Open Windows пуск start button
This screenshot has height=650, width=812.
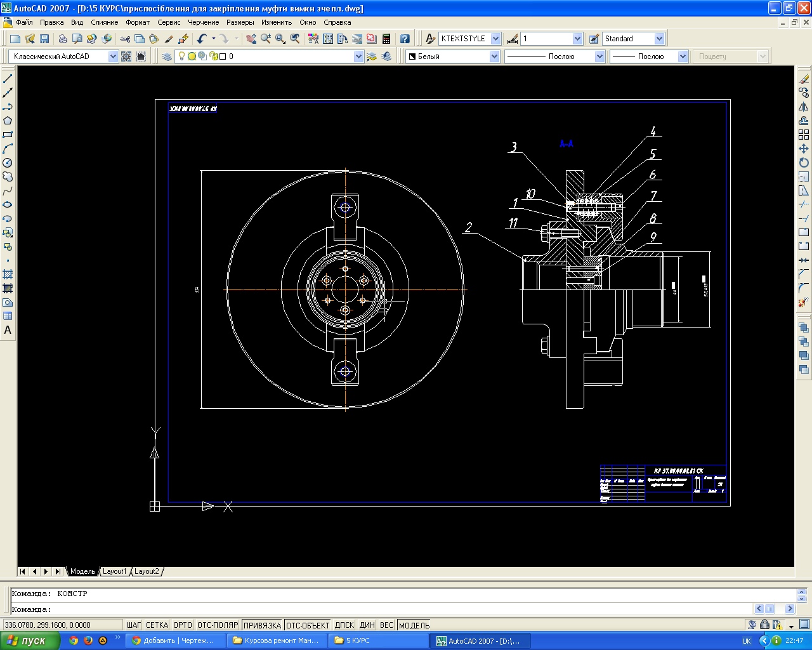pos(30,640)
